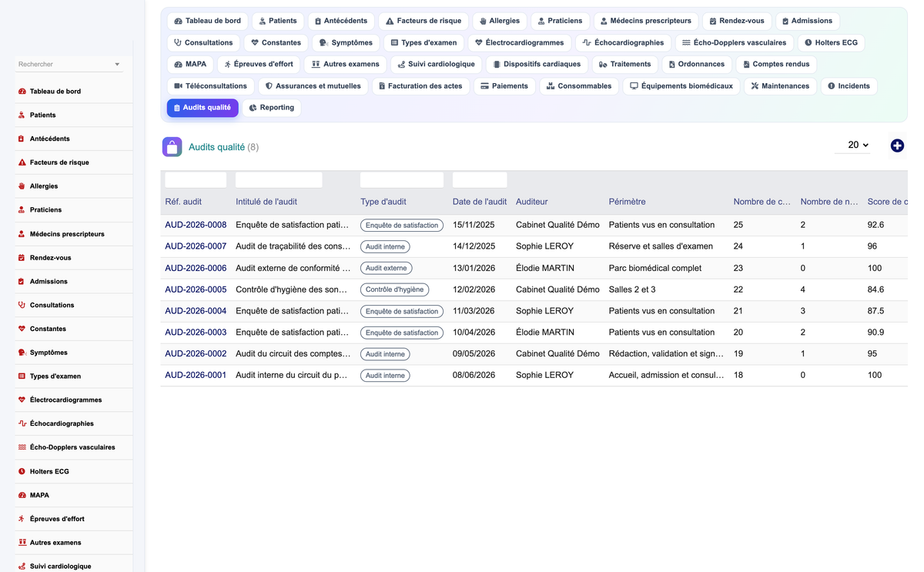Click the Écho-Dopplers vasculaires sidebar icon

pos(22,447)
